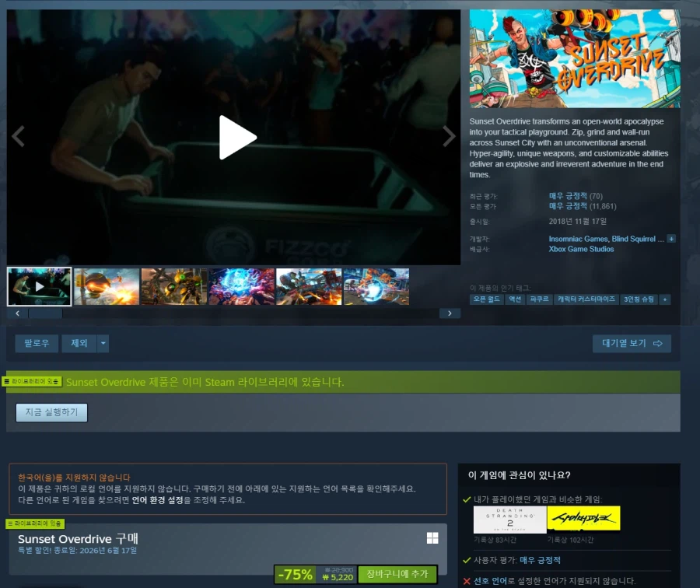Select the yellow balloon explosion screenshot thumbnail
This screenshot has width=700, height=588.
pyautogui.click(x=107, y=287)
